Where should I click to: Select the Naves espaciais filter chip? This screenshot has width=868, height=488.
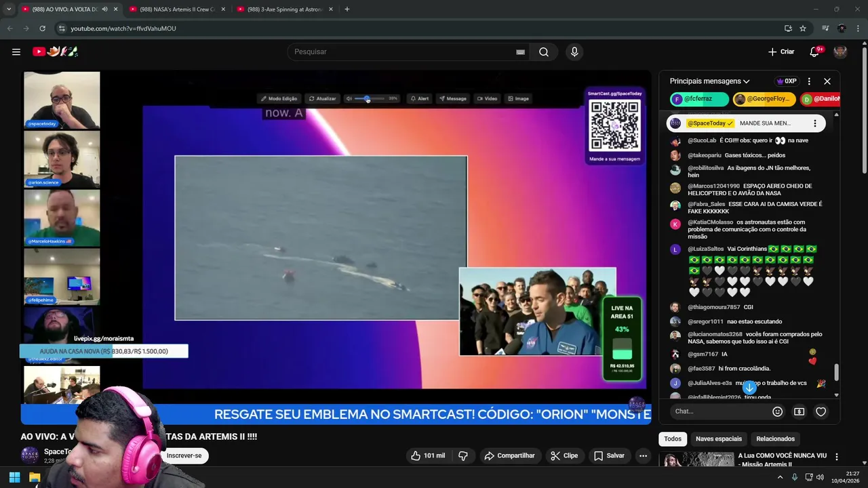click(x=719, y=439)
